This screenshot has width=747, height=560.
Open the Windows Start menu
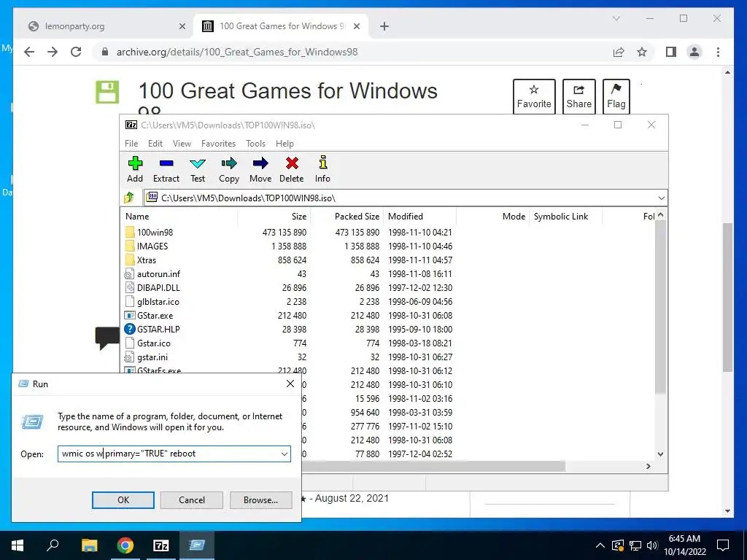point(18,545)
